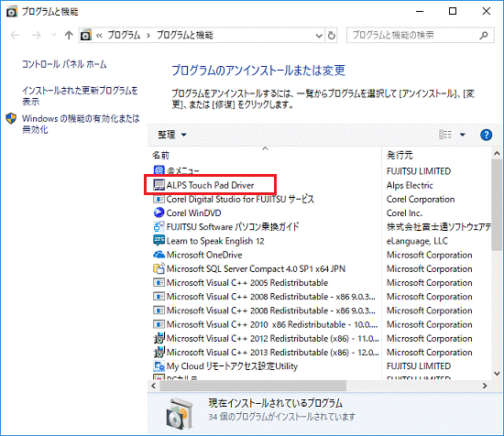The height and width of the screenshot is (436, 504).
Task: Click the Corel Digital Studio icon
Action: coord(159,199)
